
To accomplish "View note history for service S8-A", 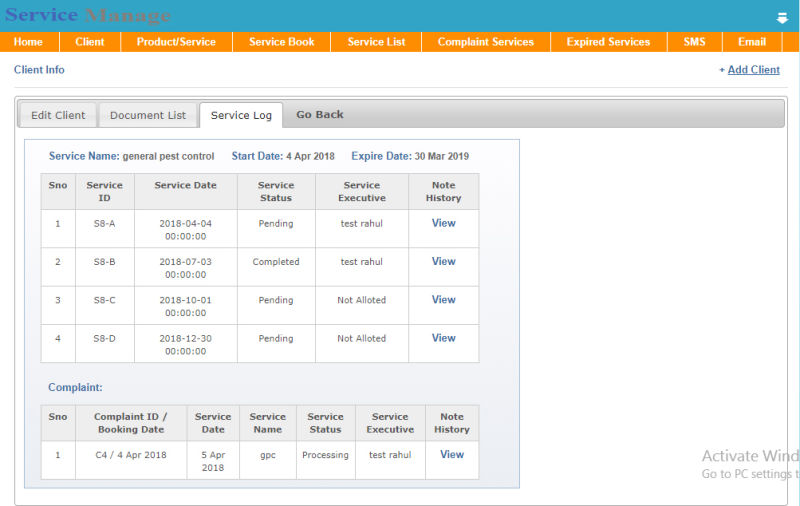I will point(443,223).
